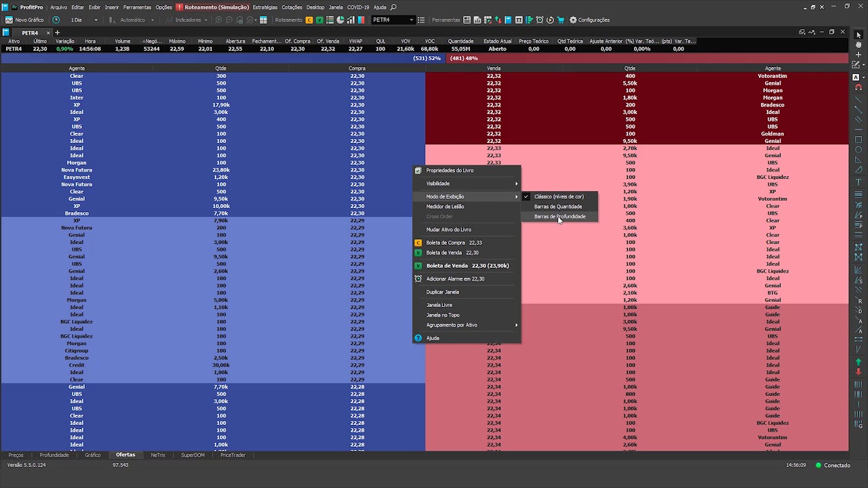Expand the Visibilidade submenu

click(x=467, y=183)
